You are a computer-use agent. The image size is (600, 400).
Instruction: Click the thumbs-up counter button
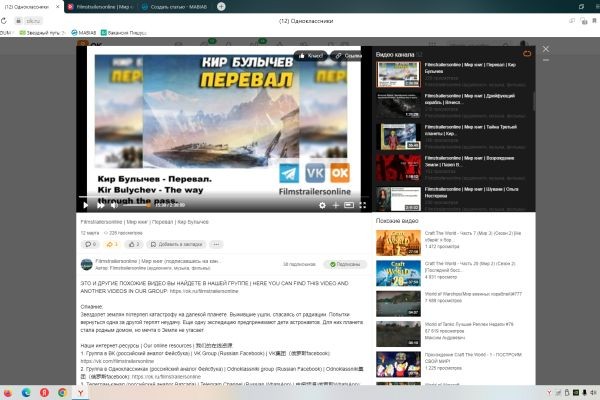(134, 244)
